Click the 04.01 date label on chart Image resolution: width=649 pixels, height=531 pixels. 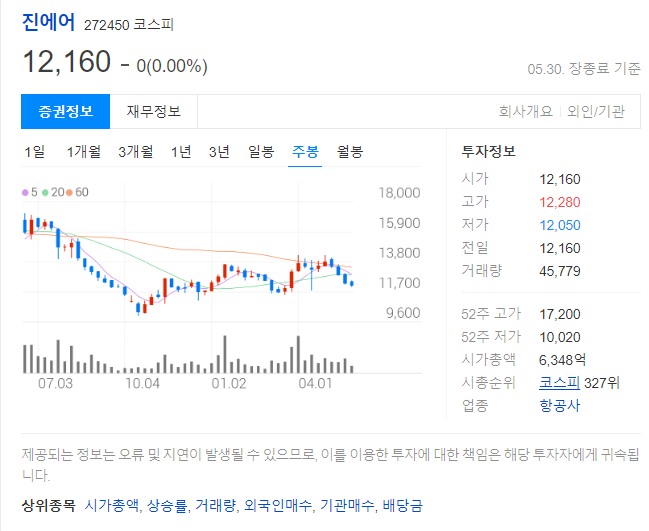[x=315, y=383]
